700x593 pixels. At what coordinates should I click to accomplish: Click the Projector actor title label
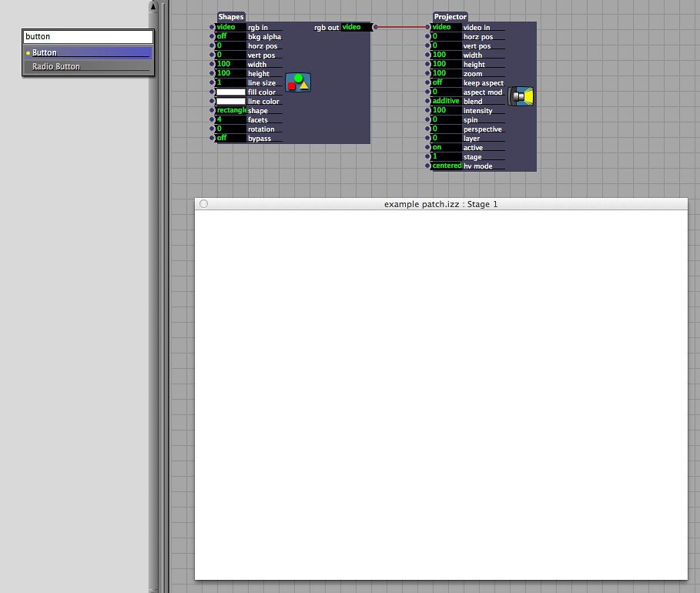[450, 17]
